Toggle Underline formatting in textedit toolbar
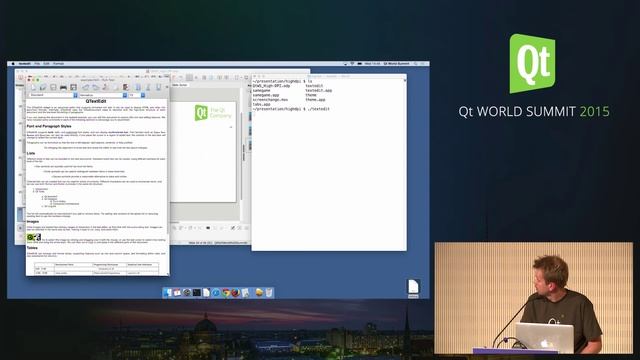This screenshot has width=640, height=360. coord(158,87)
